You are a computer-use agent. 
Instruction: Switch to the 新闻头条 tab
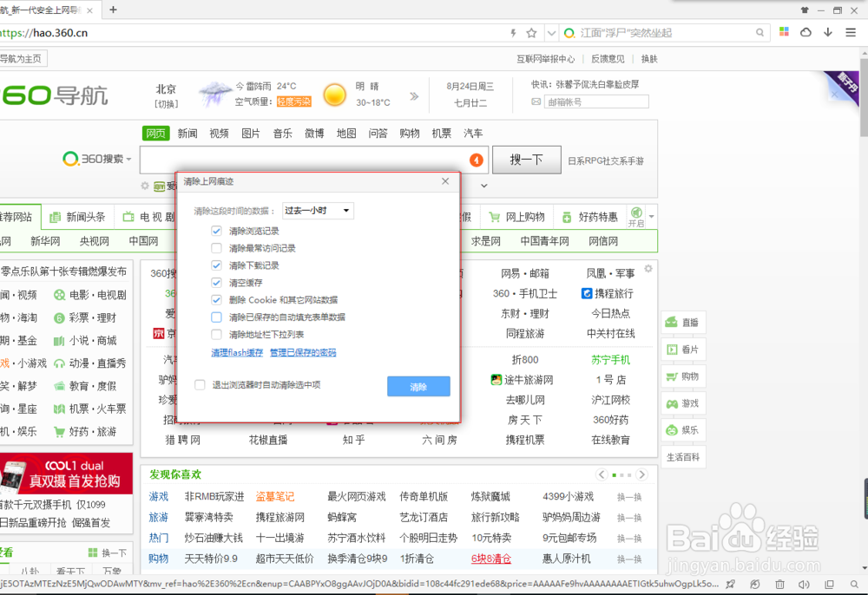pyautogui.click(x=77, y=217)
